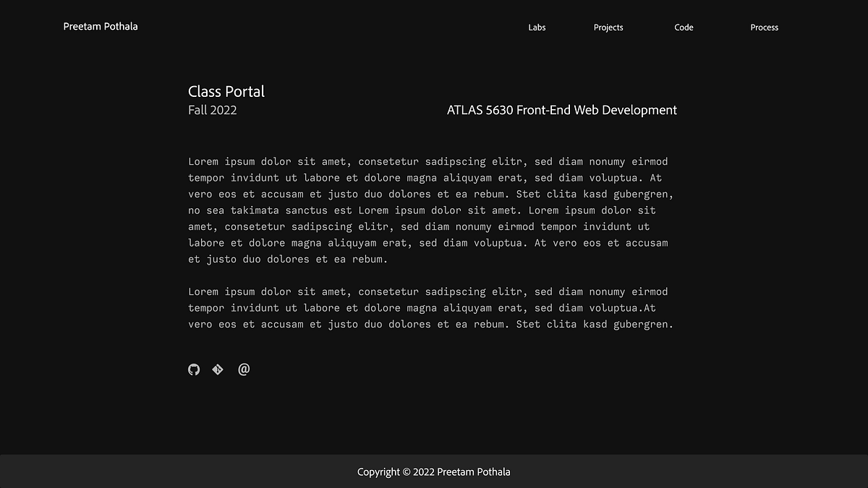Select the copyright notice in the footer
Screen dimensions: 868x488
pyautogui.click(x=433, y=471)
